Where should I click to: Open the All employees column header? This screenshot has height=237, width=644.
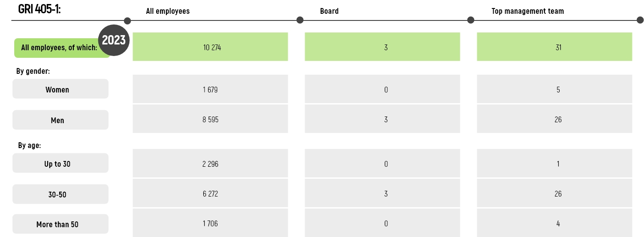point(168,11)
